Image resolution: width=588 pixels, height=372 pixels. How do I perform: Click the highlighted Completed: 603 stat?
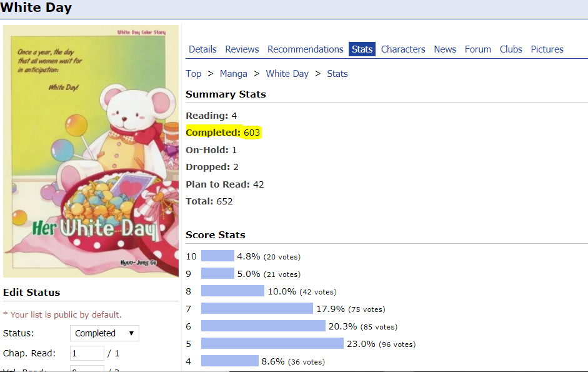223,133
